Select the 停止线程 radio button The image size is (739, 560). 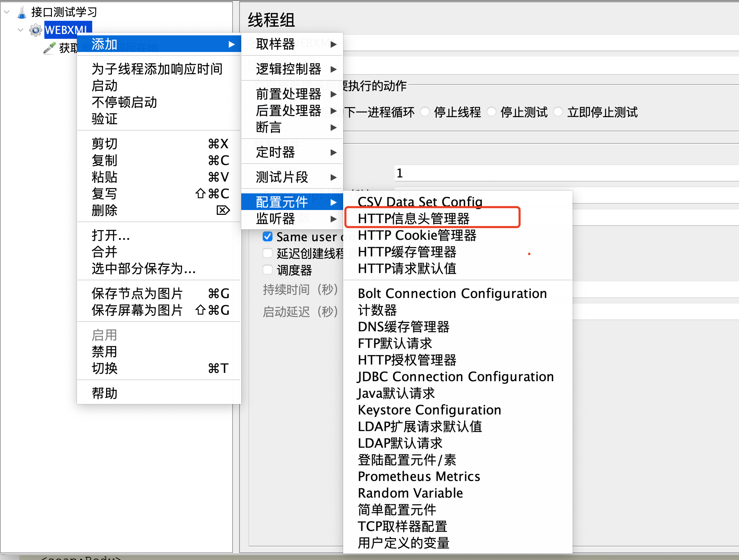[x=425, y=112]
